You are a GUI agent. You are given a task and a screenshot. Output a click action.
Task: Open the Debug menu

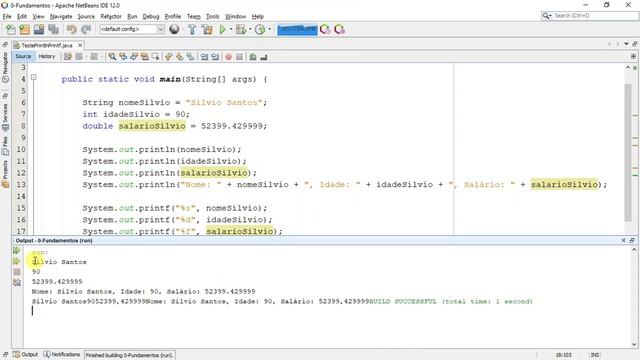151,16
